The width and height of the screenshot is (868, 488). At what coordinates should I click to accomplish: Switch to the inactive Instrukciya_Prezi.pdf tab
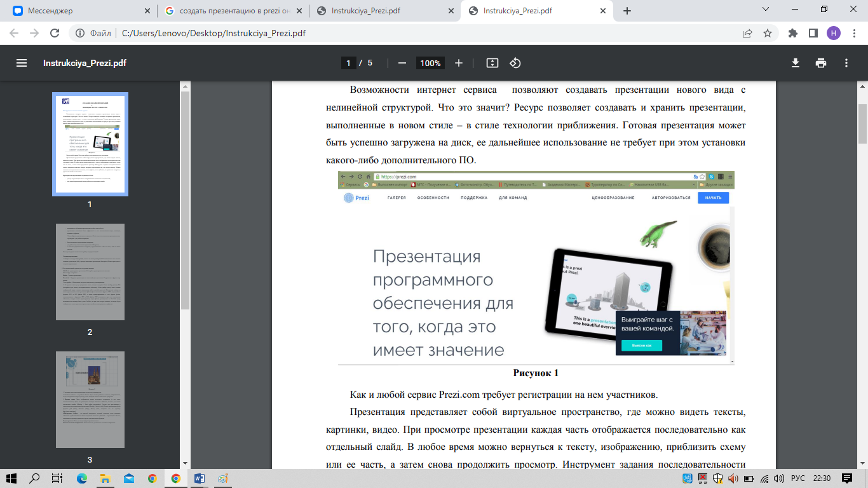(384, 11)
